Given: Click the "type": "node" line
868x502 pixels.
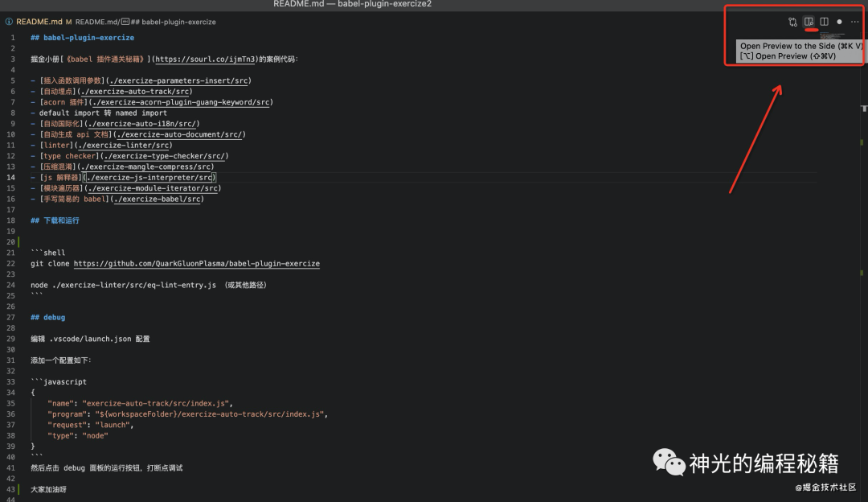Looking at the screenshot, I should point(78,435).
